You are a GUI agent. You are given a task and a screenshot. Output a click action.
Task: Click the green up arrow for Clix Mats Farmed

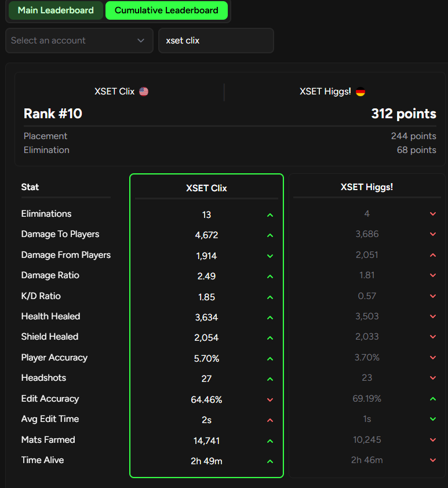(270, 441)
